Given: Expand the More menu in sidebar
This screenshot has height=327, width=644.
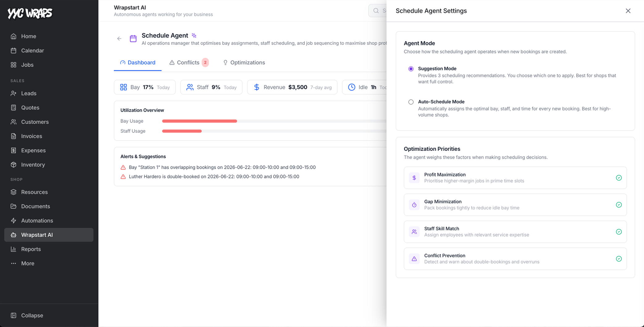Looking at the screenshot, I should click(x=49, y=263).
